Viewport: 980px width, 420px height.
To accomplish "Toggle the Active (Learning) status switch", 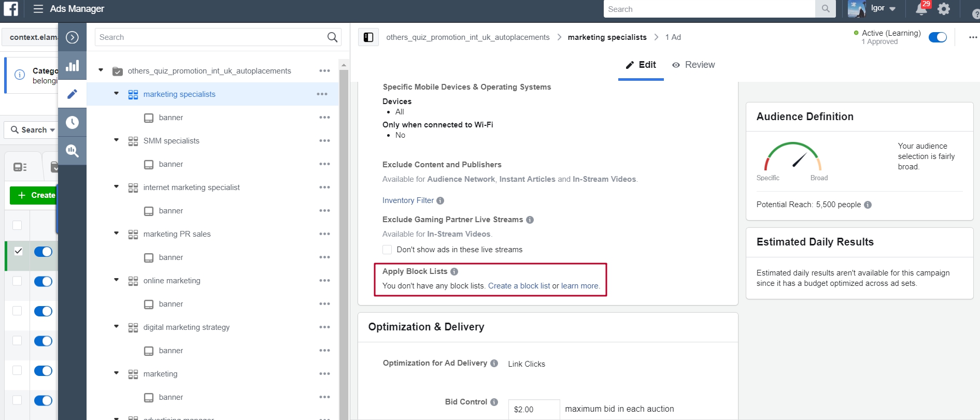I will click(x=938, y=37).
